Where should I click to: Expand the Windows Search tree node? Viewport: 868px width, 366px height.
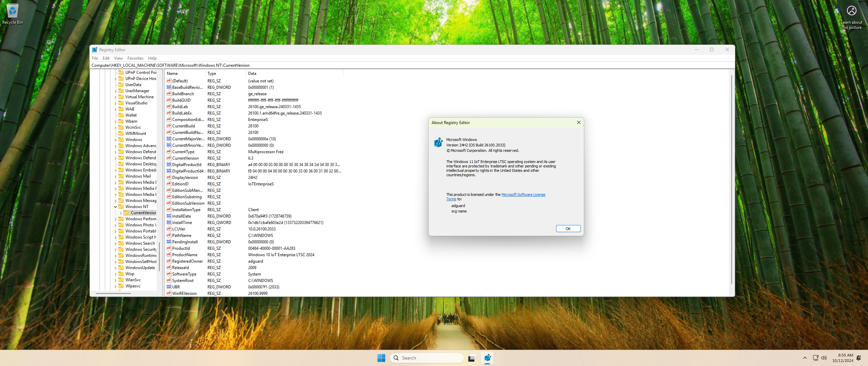pos(115,243)
